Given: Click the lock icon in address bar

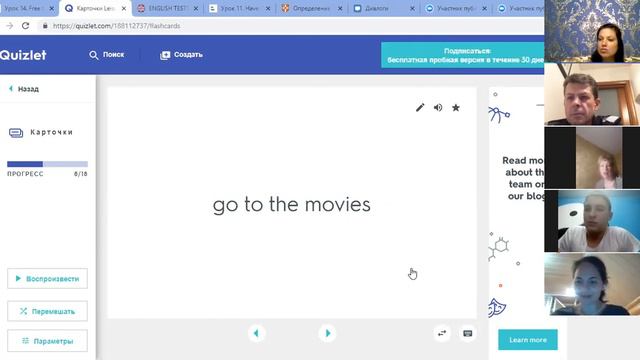Looking at the screenshot, I should click(45, 26).
